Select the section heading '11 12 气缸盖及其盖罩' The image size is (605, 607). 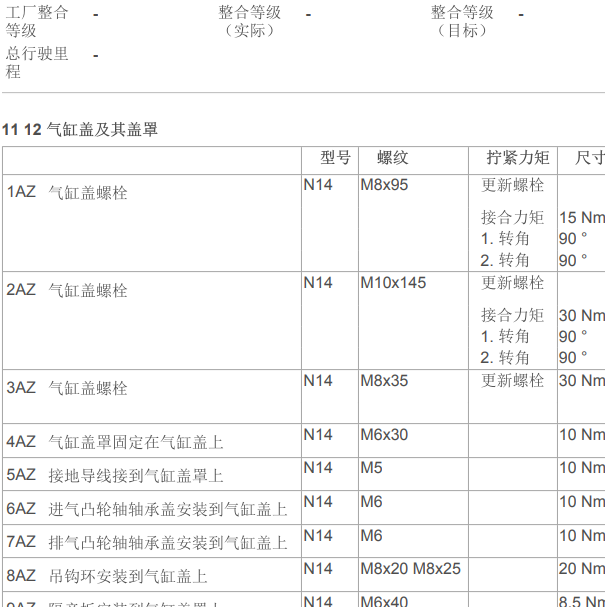click(80, 129)
